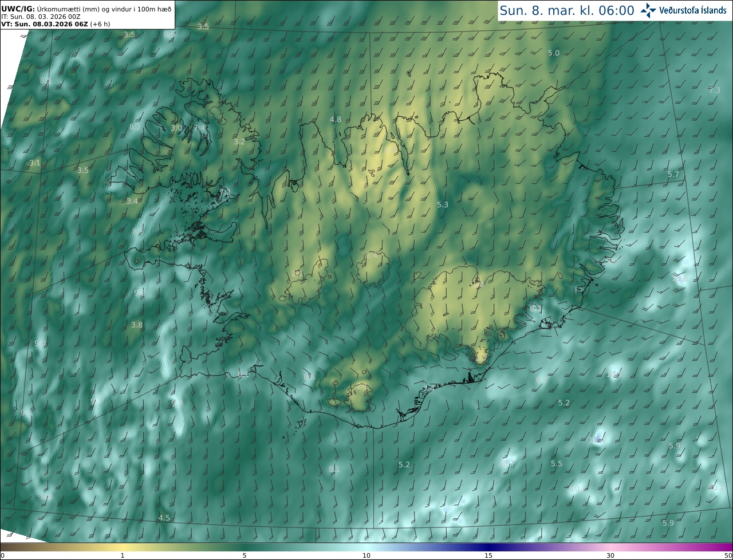
Task: Click the colorbar tick label '1'
Action: point(123,555)
